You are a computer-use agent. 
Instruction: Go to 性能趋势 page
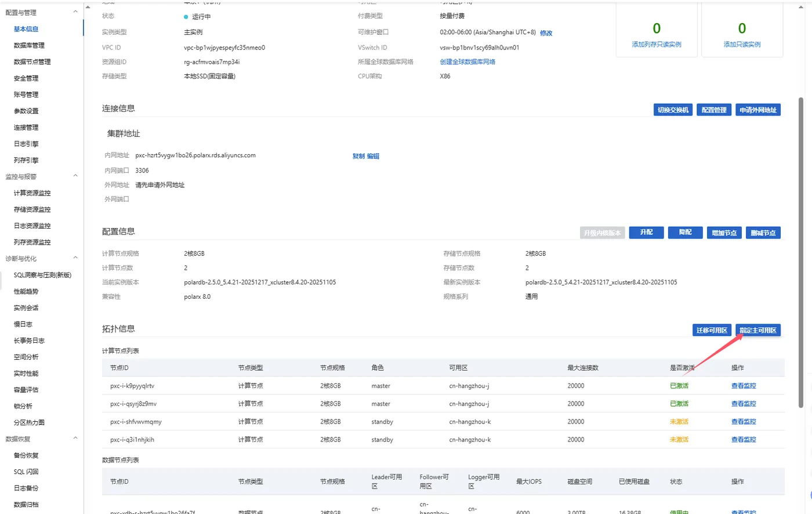coord(26,291)
